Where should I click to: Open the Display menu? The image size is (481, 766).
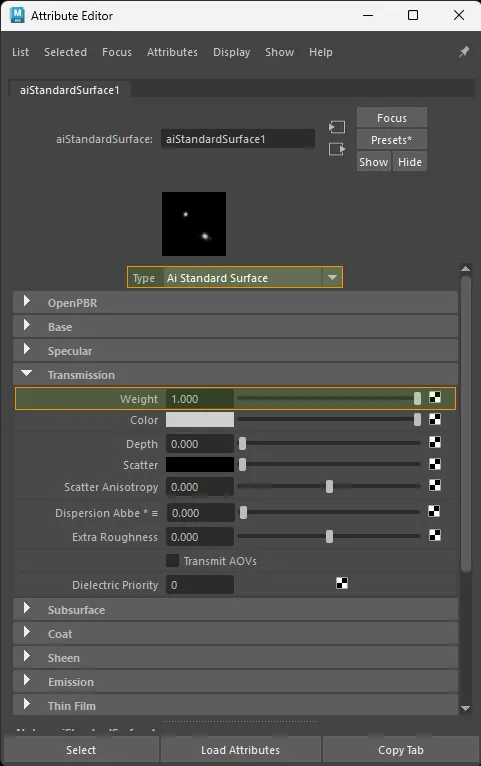coord(231,52)
